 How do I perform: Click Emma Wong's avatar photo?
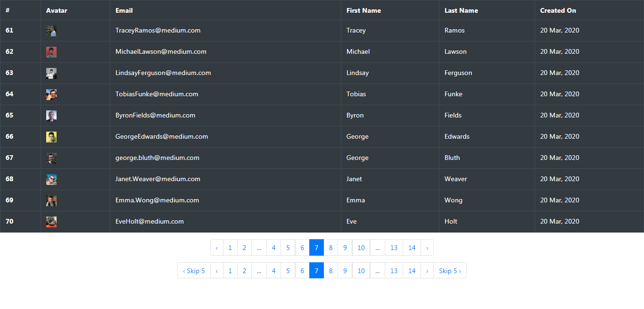[51, 200]
